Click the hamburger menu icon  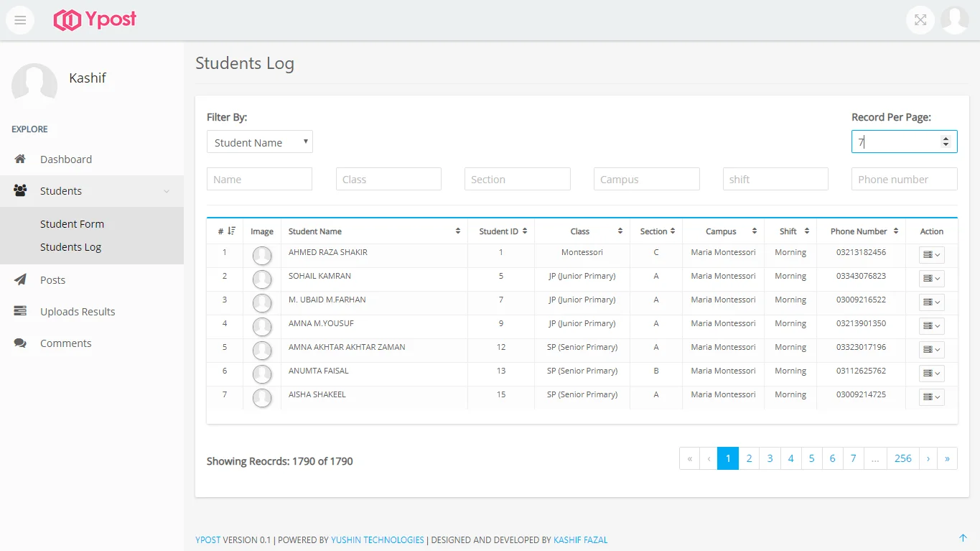click(x=20, y=20)
